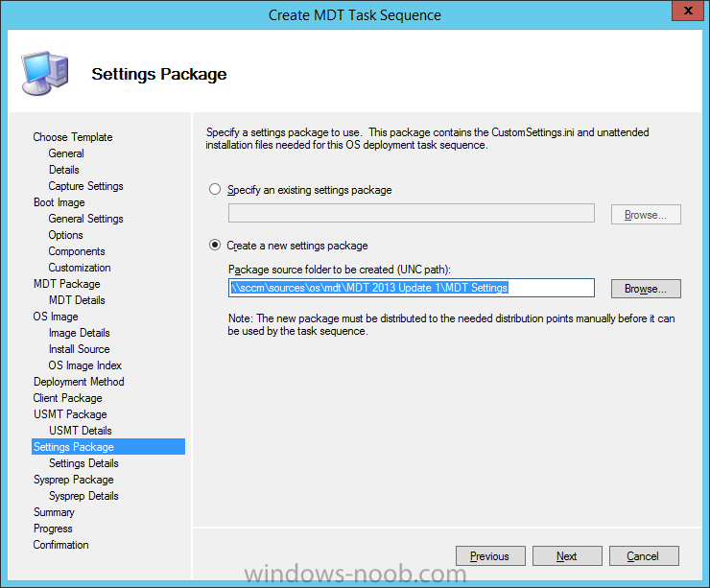
Task: Open the Options step under Boot Image
Action: point(65,235)
